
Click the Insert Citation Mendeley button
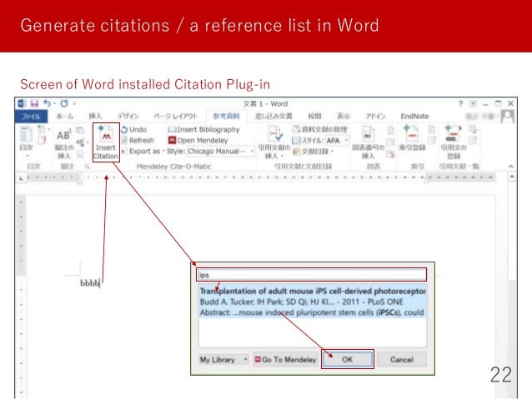tap(106, 142)
